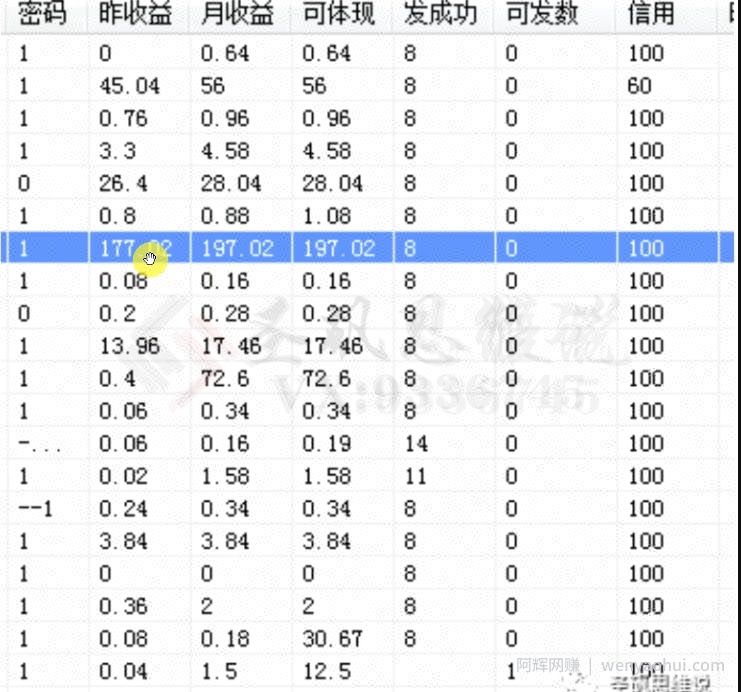Select the 昨收益 value 0.36
The width and height of the screenshot is (741, 692).
click(x=123, y=606)
